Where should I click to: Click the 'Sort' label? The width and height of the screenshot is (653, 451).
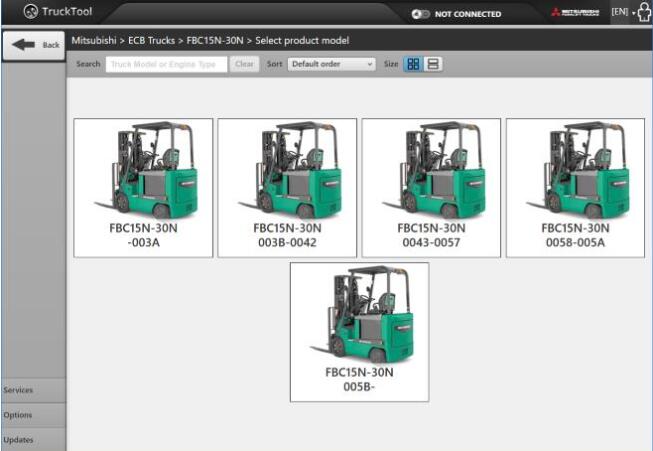pos(274,64)
